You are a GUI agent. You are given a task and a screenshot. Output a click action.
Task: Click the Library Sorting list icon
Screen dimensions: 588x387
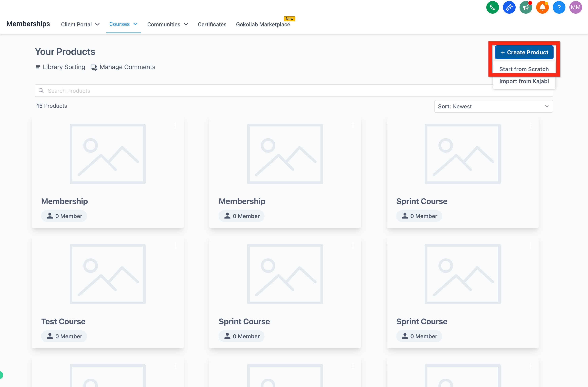click(x=38, y=67)
